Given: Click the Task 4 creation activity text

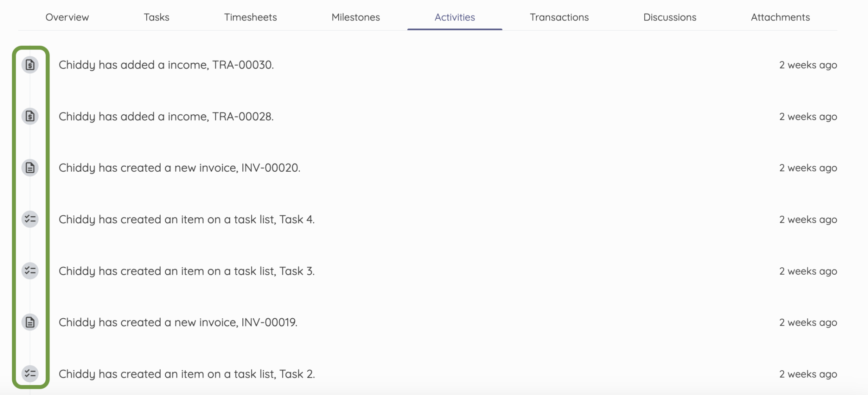Looking at the screenshot, I should [186, 220].
